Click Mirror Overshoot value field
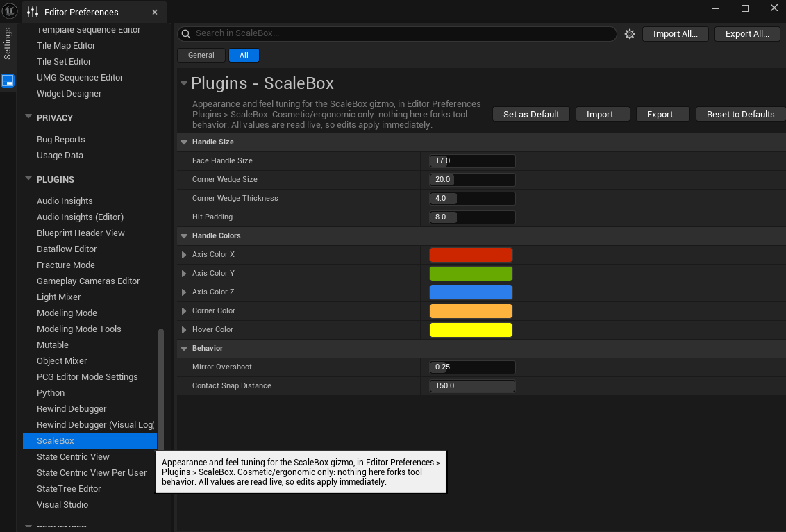Viewport: 786px width, 532px height. pyautogui.click(x=472, y=367)
